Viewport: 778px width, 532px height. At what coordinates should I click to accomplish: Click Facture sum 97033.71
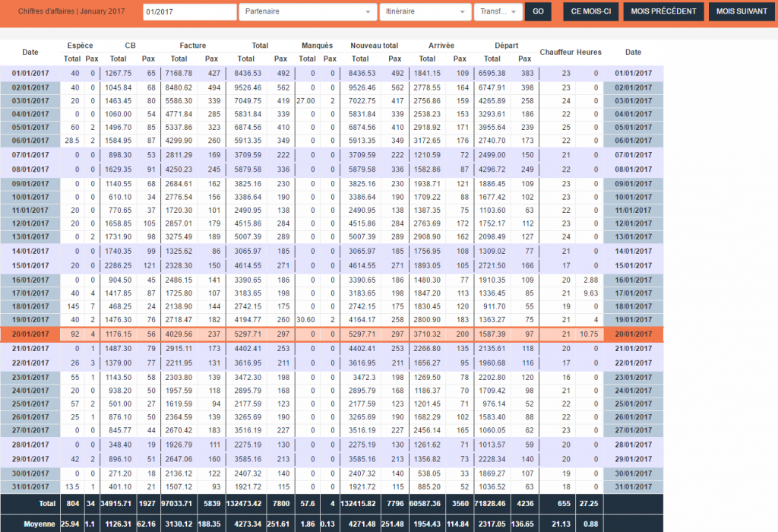click(x=176, y=503)
